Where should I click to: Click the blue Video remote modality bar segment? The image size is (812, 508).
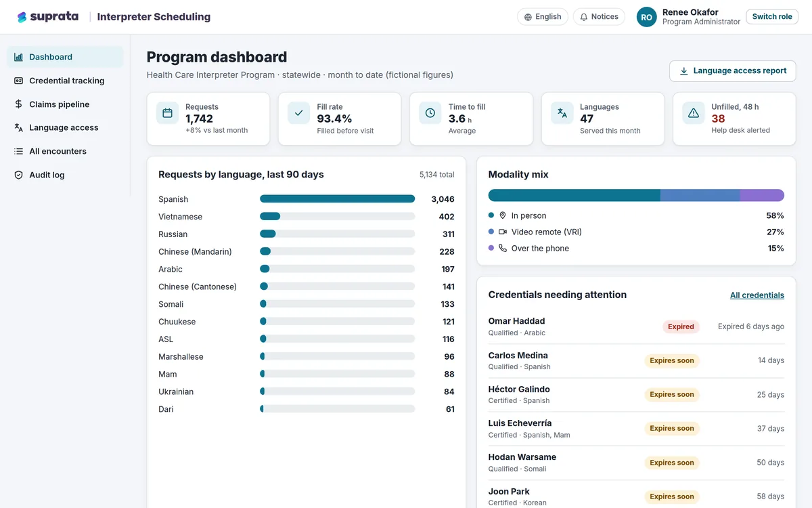pos(700,195)
